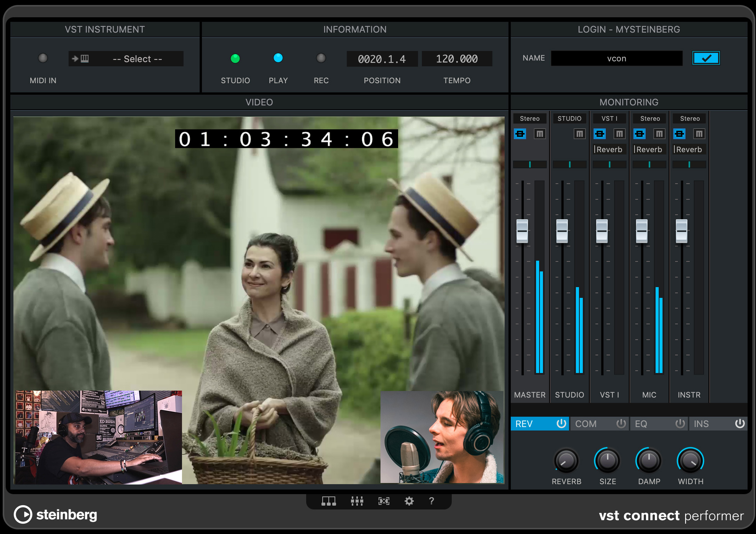Confirm login name with the checkmark button

pos(706,58)
